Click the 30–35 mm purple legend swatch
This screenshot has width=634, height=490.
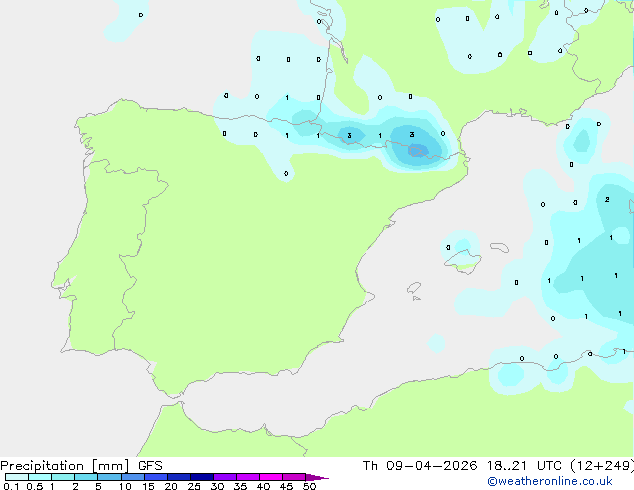[225, 477]
